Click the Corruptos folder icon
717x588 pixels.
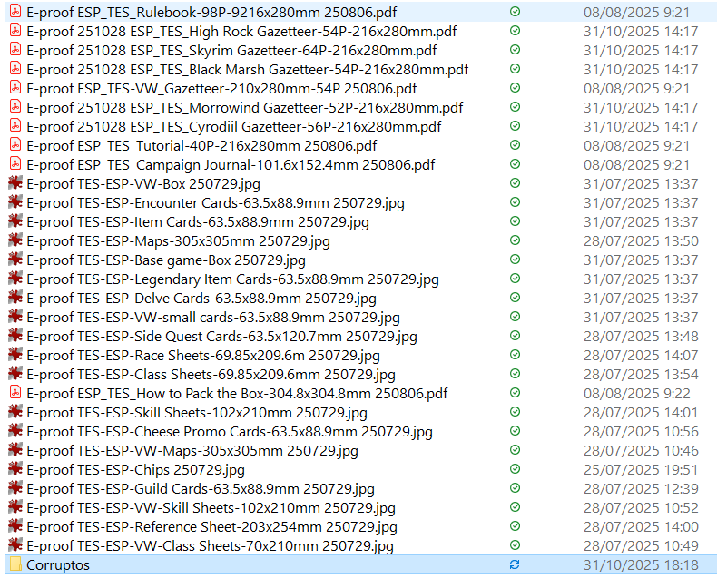pyautogui.click(x=15, y=564)
